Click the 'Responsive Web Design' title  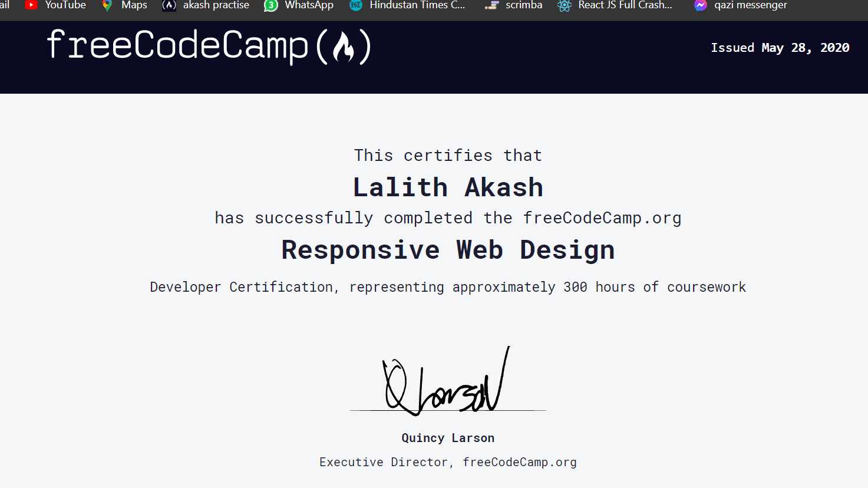(448, 250)
